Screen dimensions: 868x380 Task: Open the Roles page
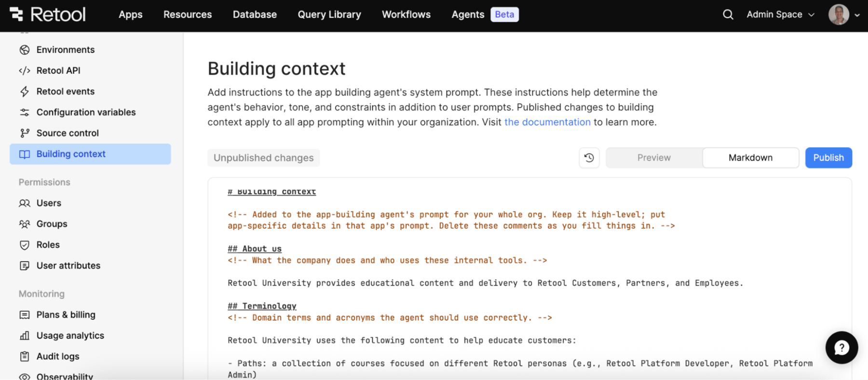tap(48, 245)
